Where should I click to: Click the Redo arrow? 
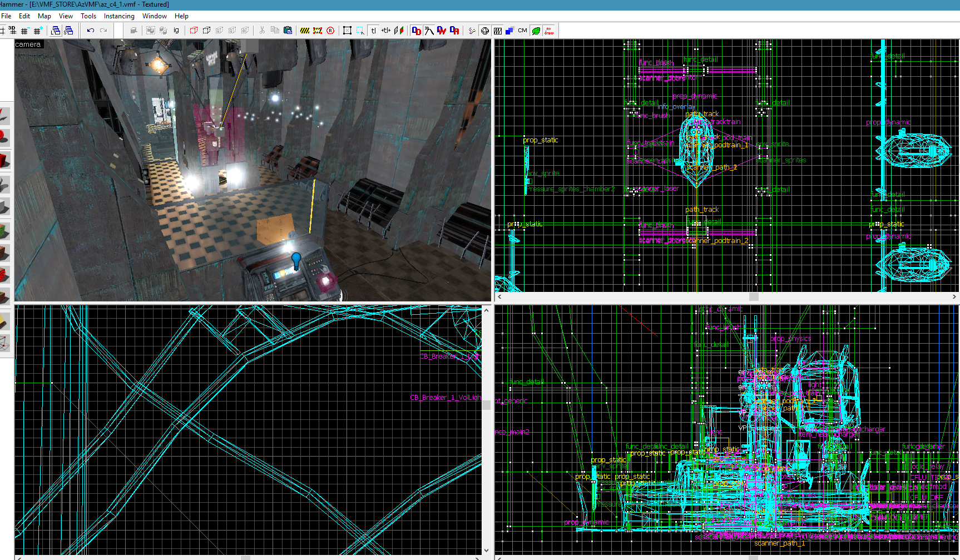tap(103, 31)
